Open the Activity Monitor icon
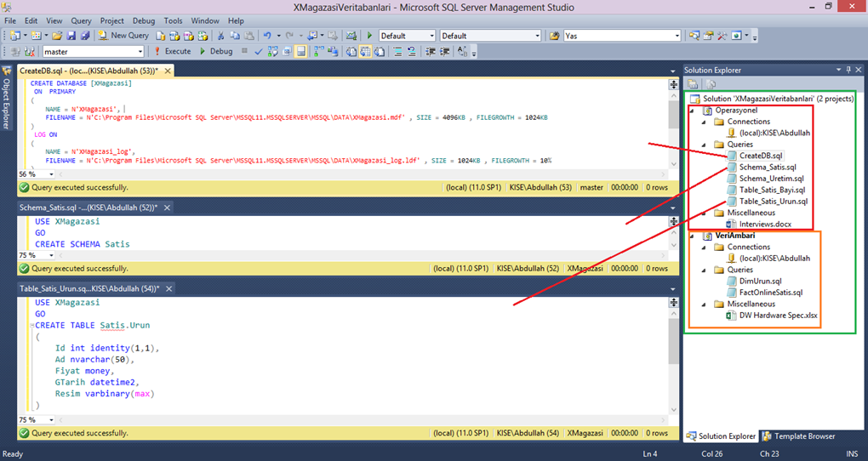Screen dimensions: 868x461 (351, 36)
